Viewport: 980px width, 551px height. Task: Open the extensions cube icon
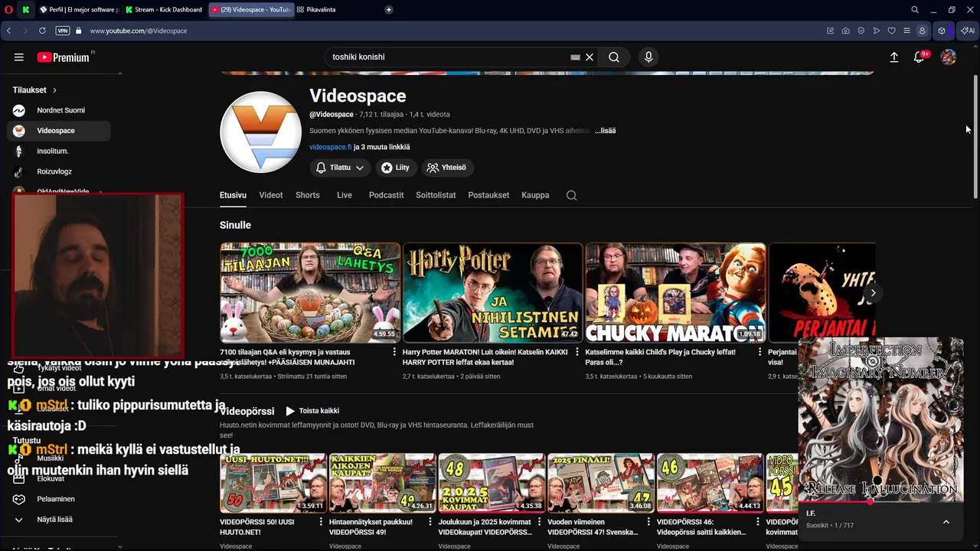tap(942, 31)
